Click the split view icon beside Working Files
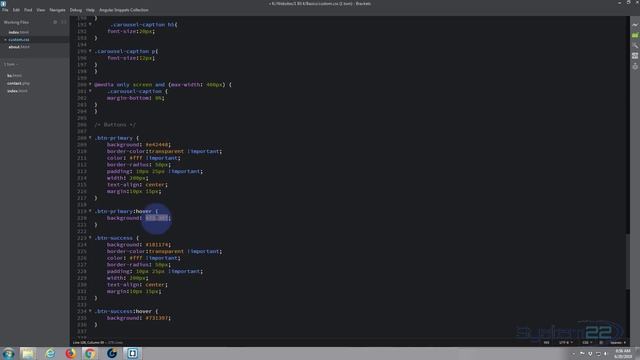 coord(63,22)
